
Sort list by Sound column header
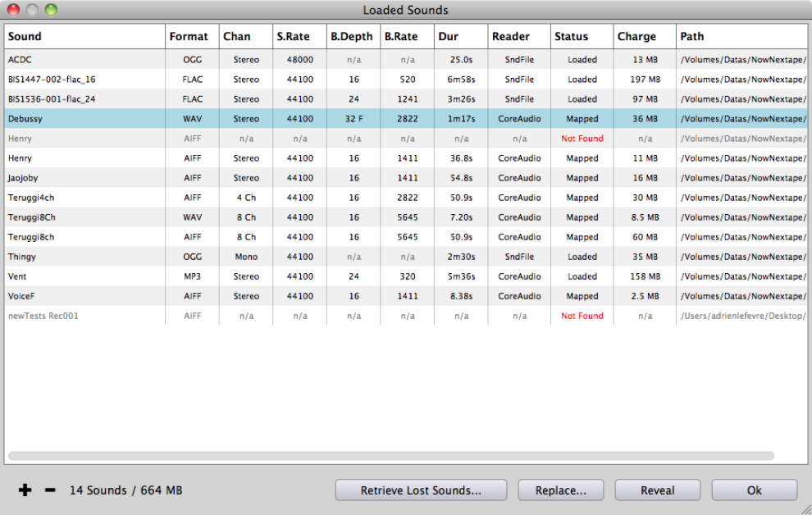(x=84, y=36)
